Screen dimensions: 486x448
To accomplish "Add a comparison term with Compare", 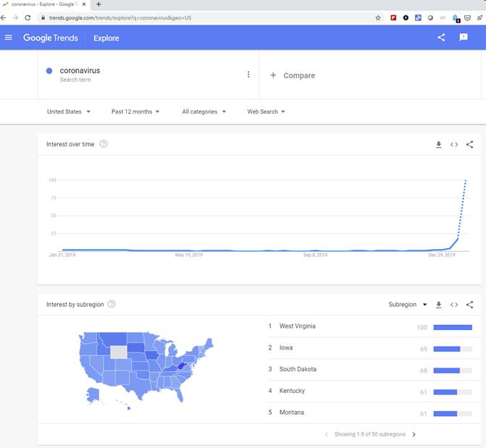I will pos(293,75).
